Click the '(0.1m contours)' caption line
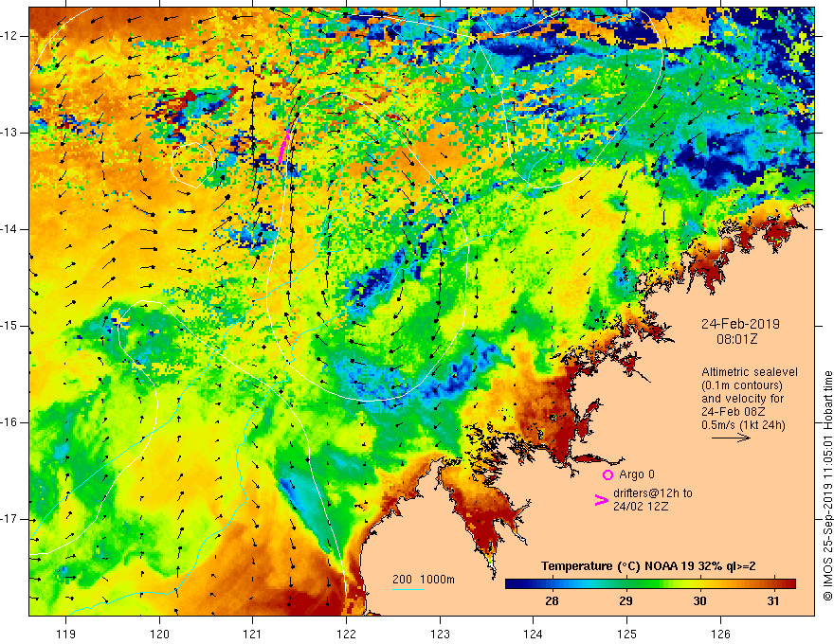The width and height of the screenshot is (834, 644). (742, 385)
